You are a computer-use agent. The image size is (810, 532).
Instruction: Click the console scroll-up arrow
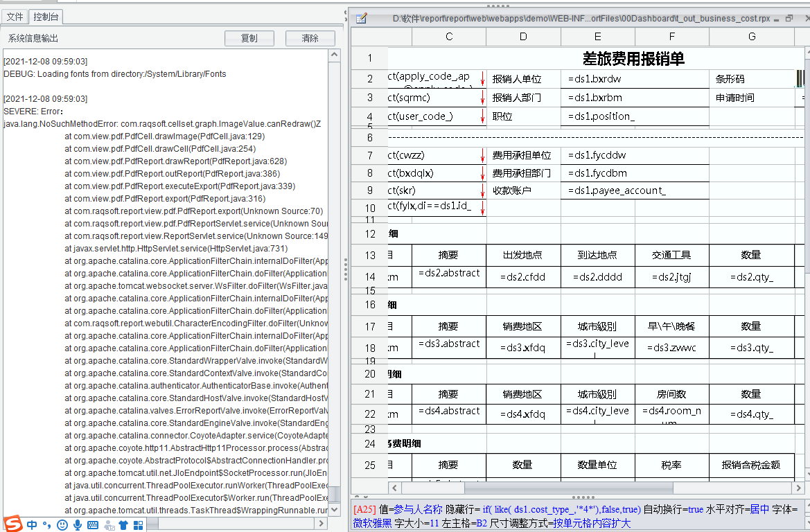(335, 55)
